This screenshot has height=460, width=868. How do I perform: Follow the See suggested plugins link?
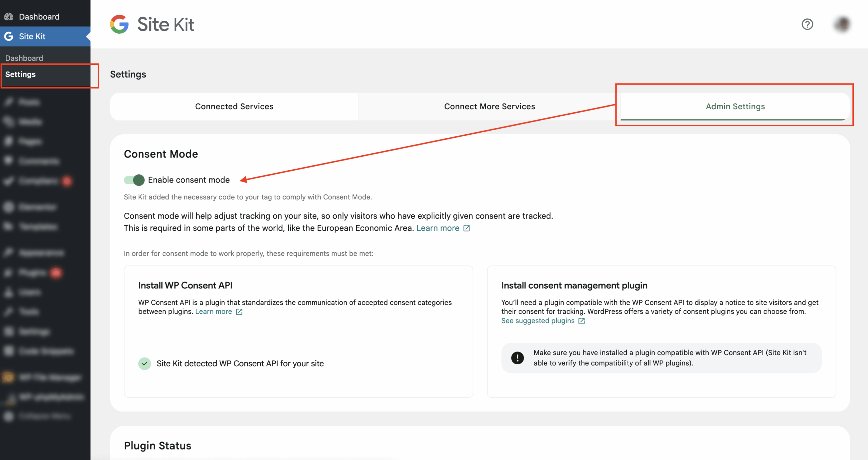(x=538, y=321)
